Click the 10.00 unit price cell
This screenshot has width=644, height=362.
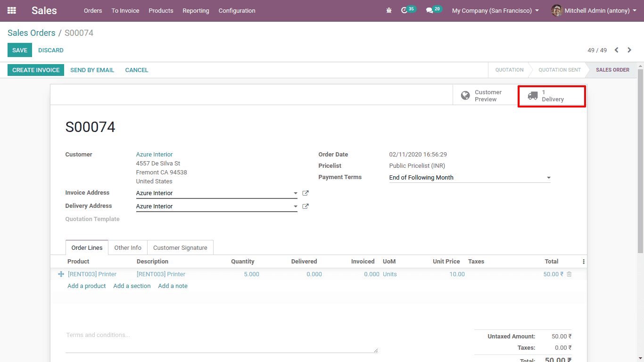click(457, 274)
